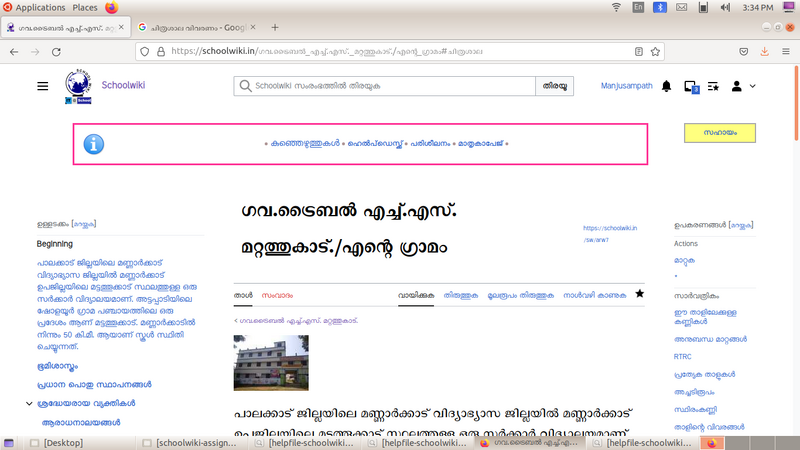Jump to Beginning in contents
The height and width of the screenshot is (450, 800).
(x=55, y=244)
